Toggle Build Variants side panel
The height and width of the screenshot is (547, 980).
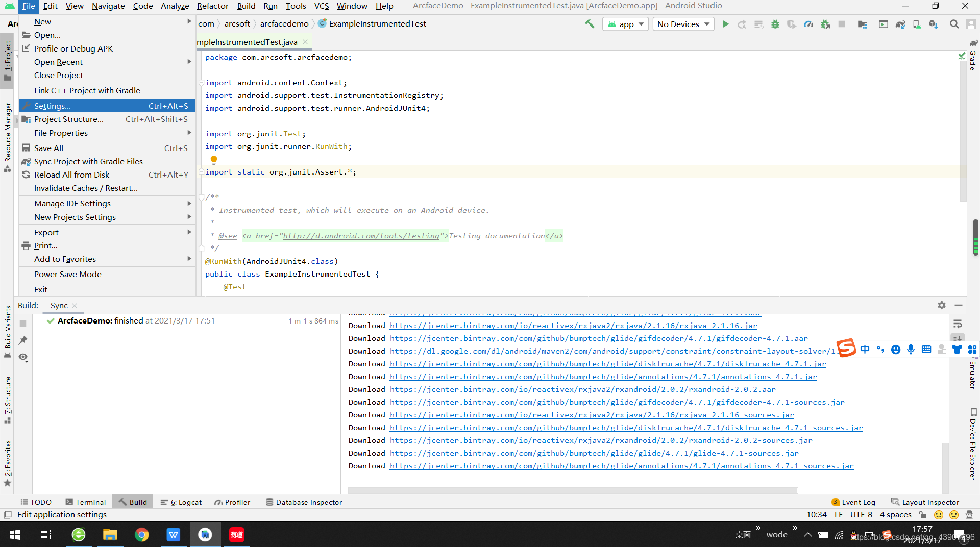coord(7,332)
